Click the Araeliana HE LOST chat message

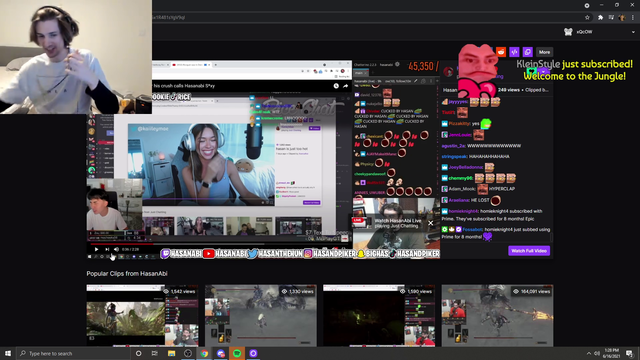click(471, 200)
